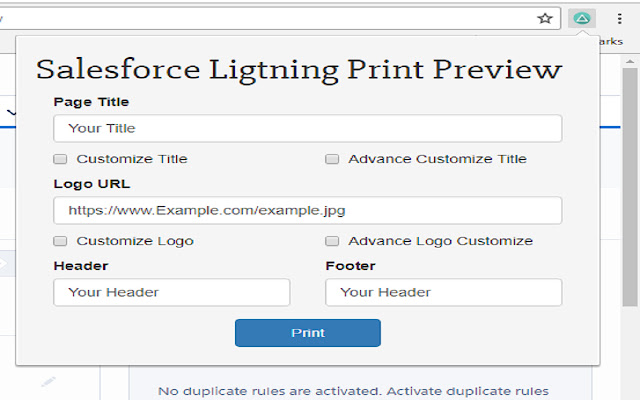Enable the Customize Title checkbox
The image size is (640, 400).
tap(60, 159)
